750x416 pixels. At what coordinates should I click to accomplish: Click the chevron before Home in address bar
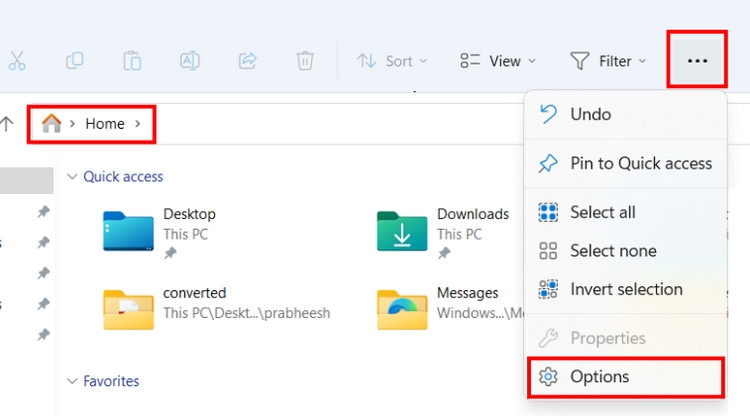pyautogui.click(x=73, y=124)
